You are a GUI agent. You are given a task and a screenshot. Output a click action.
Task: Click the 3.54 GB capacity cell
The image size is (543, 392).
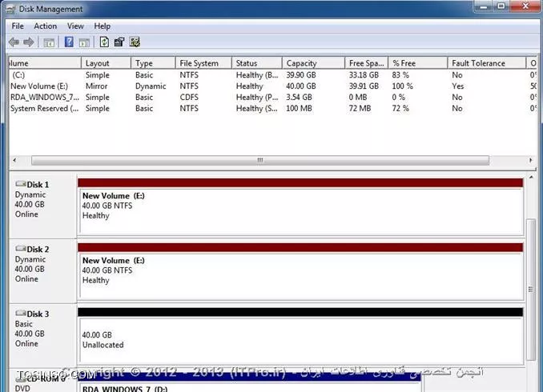[x=299, y=98]
